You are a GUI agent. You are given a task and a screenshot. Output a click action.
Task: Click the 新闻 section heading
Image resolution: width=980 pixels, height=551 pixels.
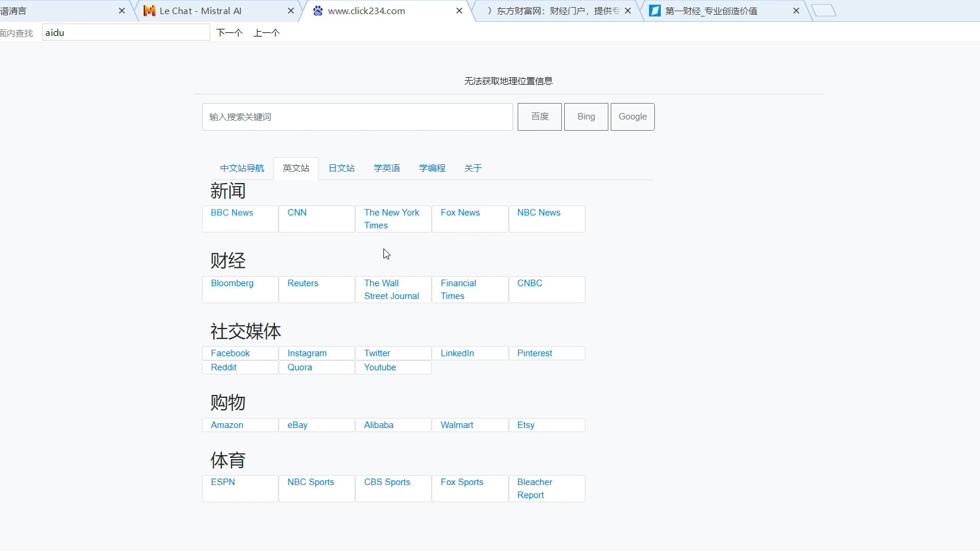coord(228,191)
